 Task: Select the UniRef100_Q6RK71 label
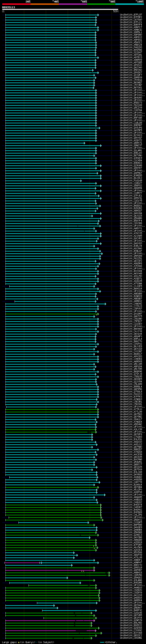coord(131,143)
